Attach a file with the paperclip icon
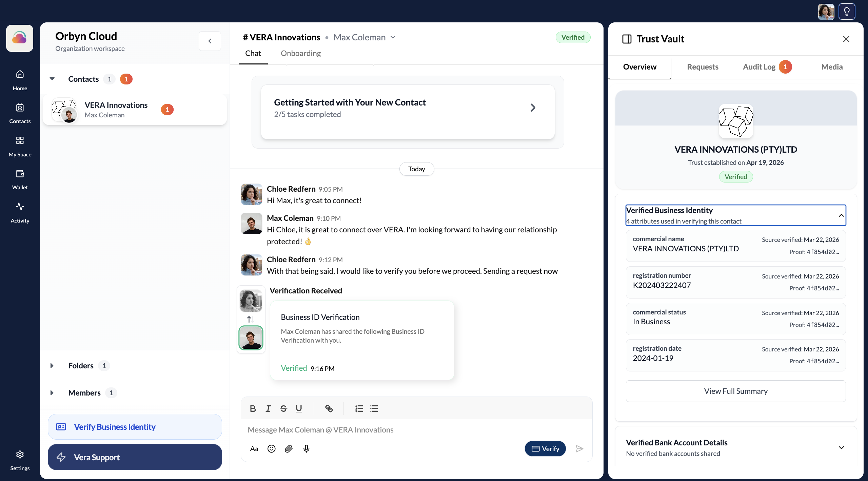This screenshot has height=481, width=868. point(289,448)
